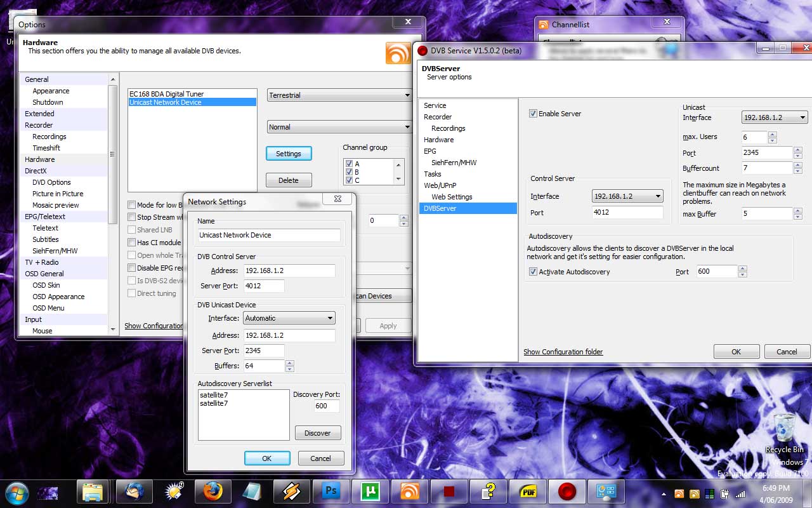This screenshot has width=812, height=508.
Task: Click the Show Configuration folder link
Action: click(563, 352)
